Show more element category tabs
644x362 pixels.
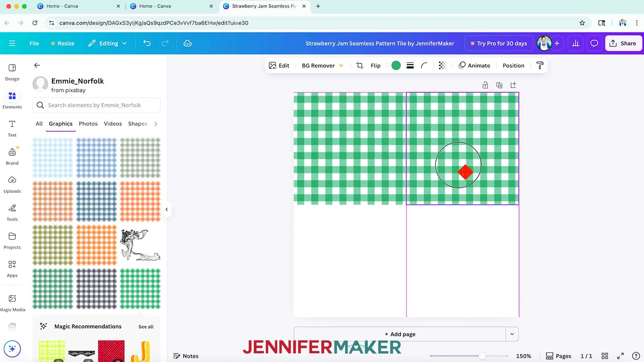156,124
